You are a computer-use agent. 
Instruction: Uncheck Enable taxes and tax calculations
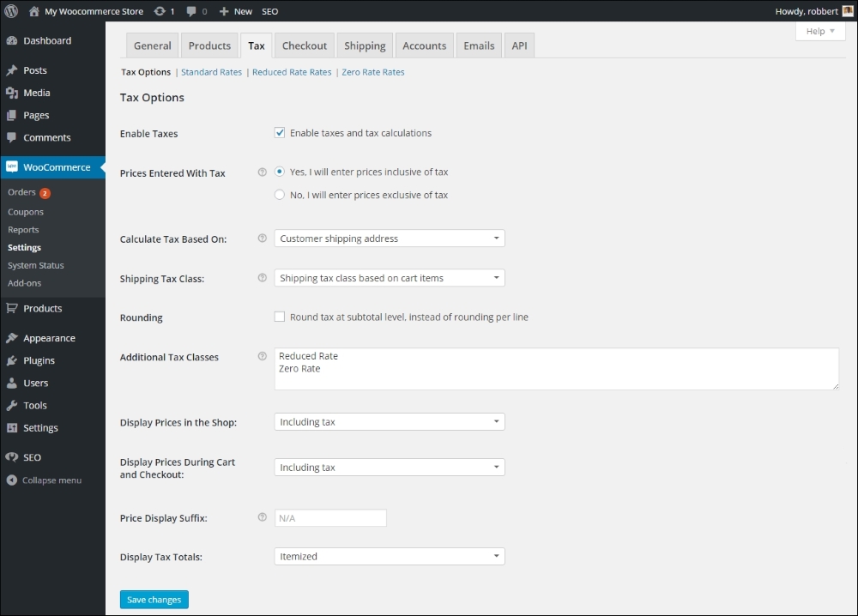coord(280,133)
